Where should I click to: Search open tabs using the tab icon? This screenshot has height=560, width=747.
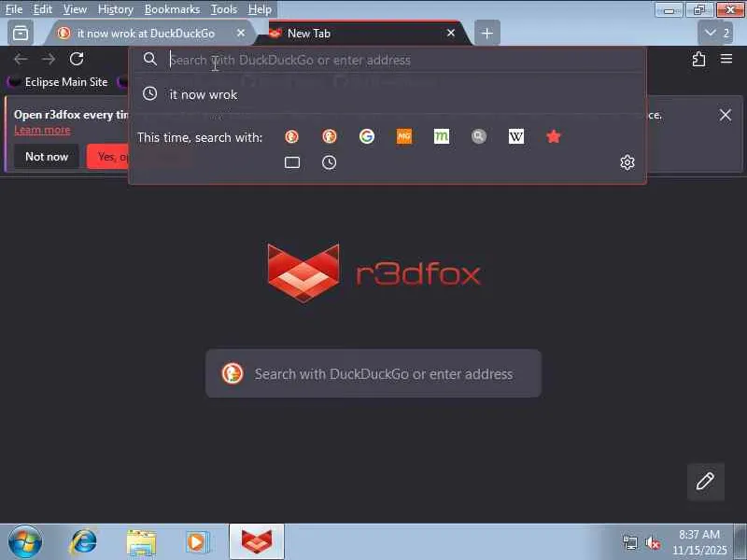coord(292,162)
